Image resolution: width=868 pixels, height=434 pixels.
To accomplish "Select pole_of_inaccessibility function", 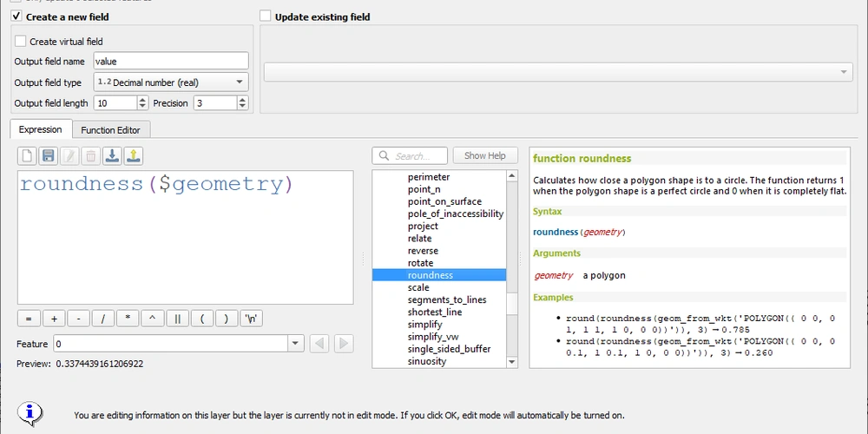I will tap(456, 214).
